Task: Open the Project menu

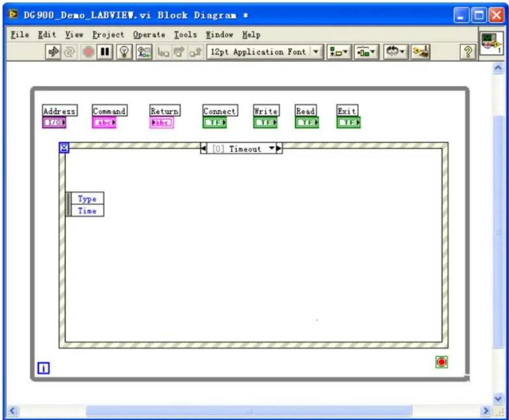Action: click(x=108, y=35)
